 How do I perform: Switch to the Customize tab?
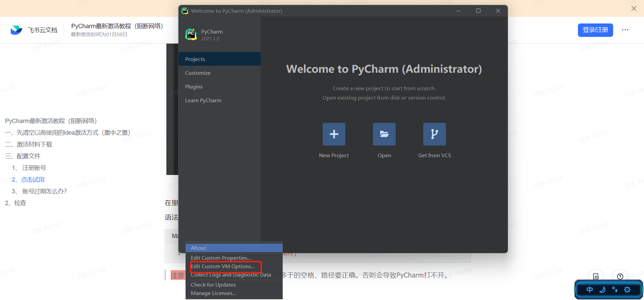coord(219,73)
